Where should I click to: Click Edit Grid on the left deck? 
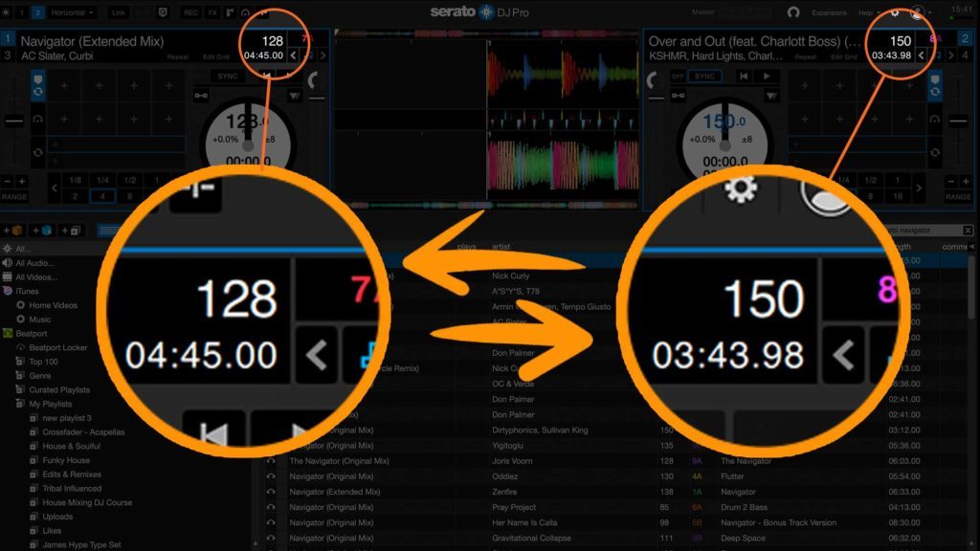pos(216,57)
